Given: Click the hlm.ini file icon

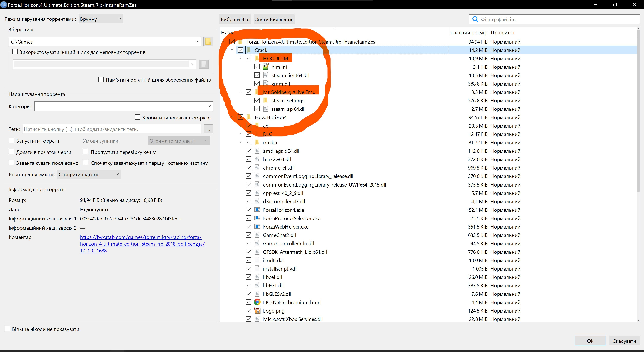Looking at the screenshot, I should pos(265,67).
